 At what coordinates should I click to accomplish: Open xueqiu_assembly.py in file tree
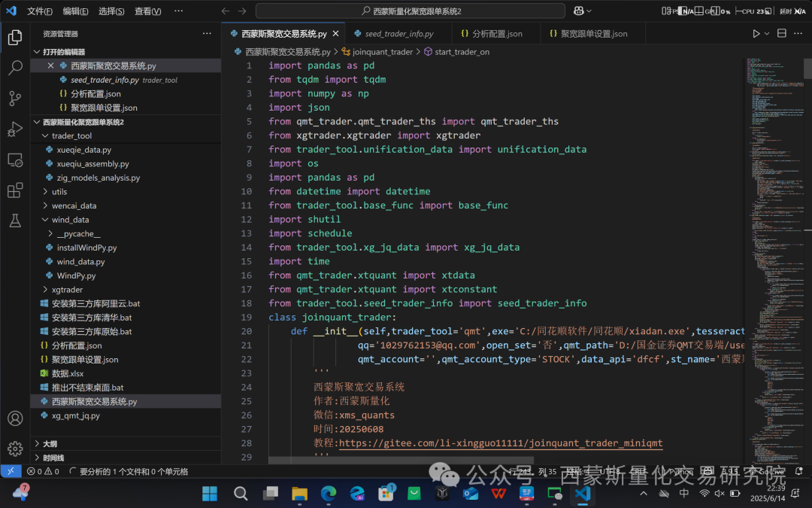pyautogui.click(x=92, y=164)
